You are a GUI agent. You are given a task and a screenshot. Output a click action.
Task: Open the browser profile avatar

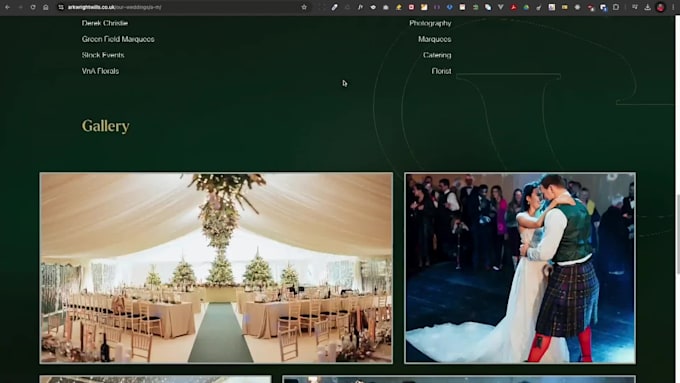(660, 7)
